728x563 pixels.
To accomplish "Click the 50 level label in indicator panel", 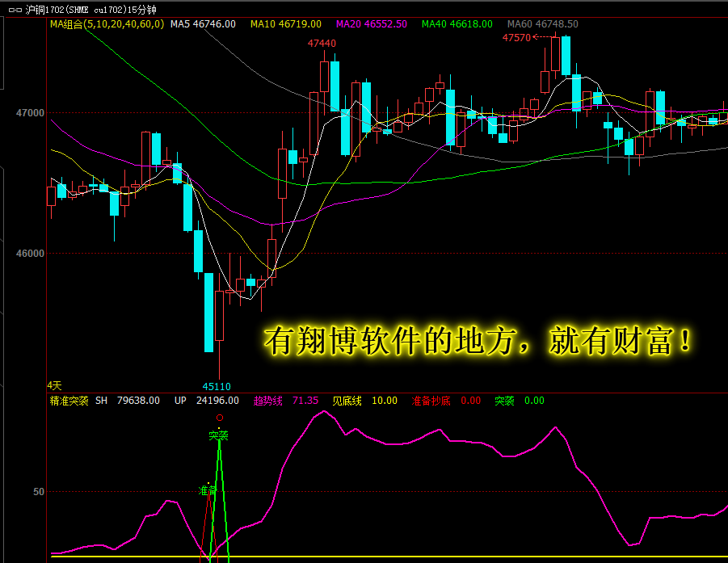I will click(x=39, y=492).
